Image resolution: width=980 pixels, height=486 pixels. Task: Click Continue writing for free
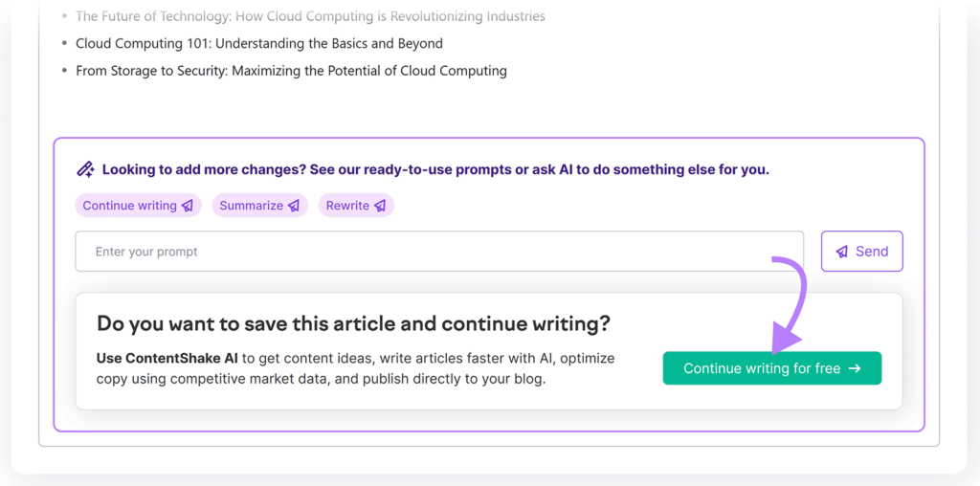click(x=772, y=368)
